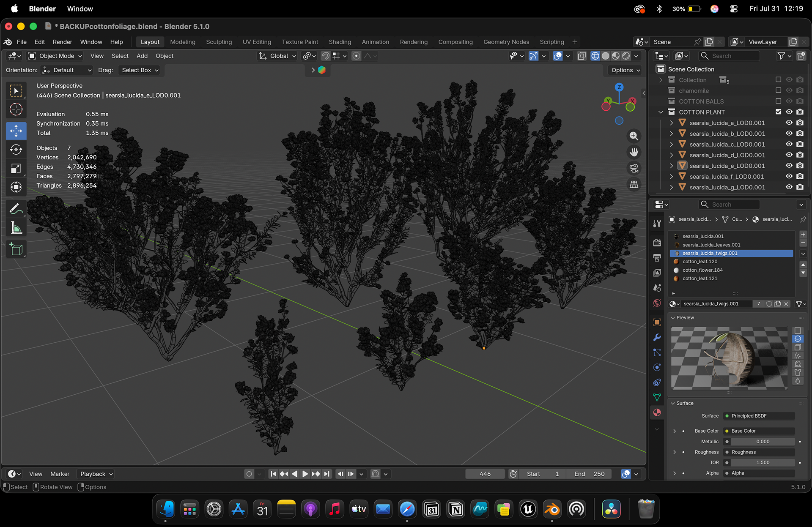Click the current frame field showing 446
Viewport: 812px width, 527px height.
(x=485, y=474)
